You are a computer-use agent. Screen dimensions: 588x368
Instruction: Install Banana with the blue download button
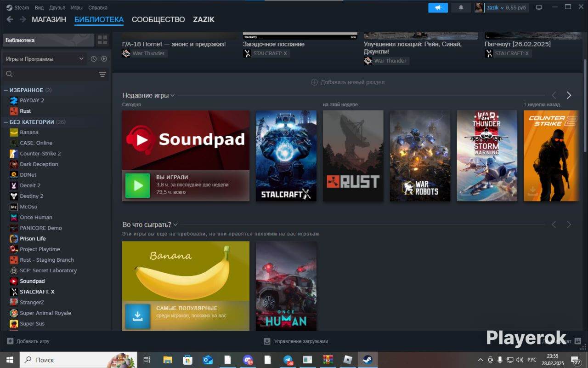(138, 316)
